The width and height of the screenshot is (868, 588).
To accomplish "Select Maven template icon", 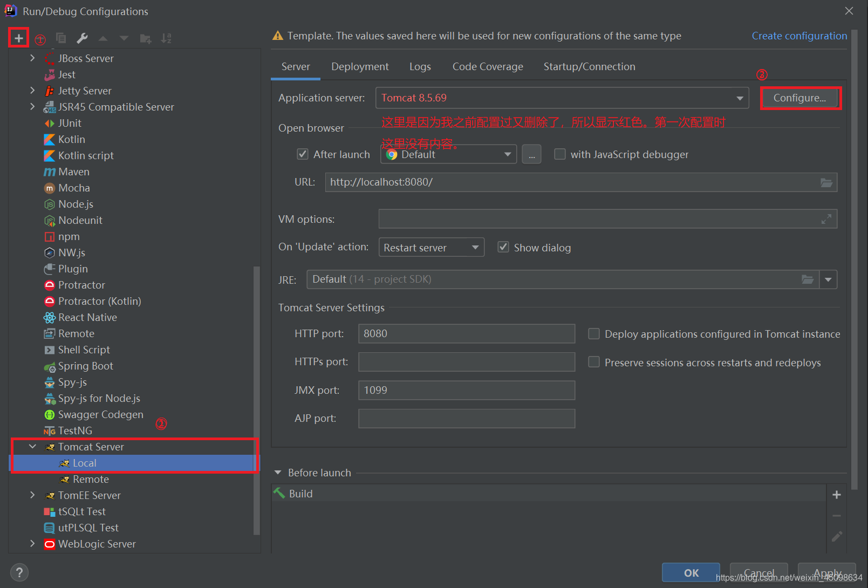I will click(x=50, y=172).
